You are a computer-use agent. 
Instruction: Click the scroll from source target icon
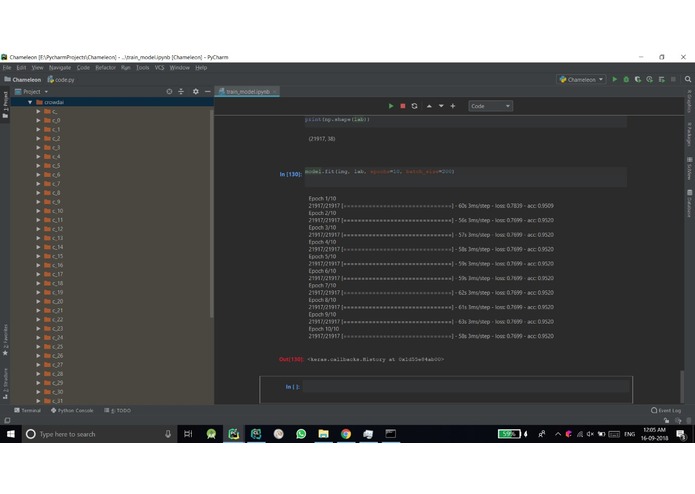(x=169, y=91)
